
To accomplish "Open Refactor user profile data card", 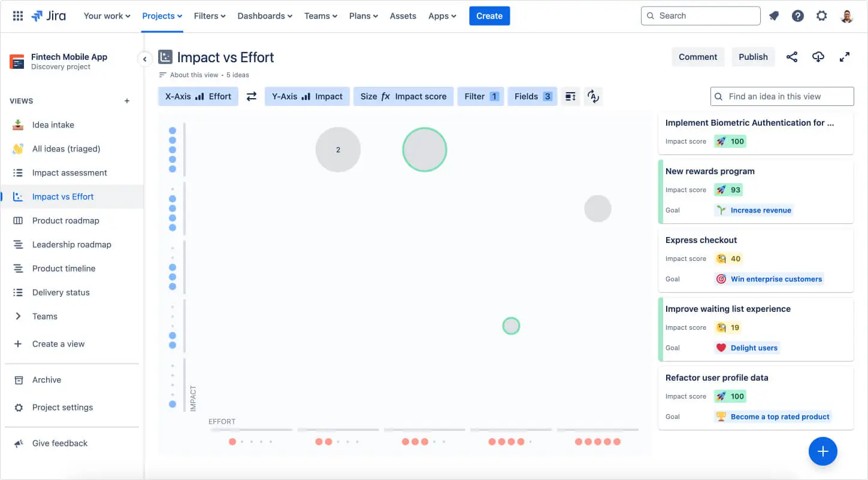I will (x=756, y=398).
